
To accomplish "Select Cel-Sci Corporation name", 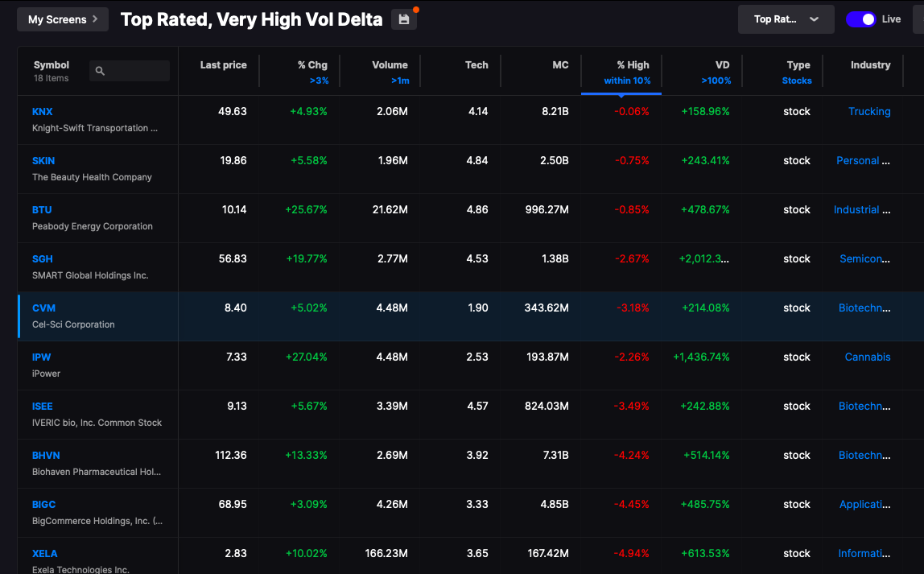I will (x=74, y=324).
